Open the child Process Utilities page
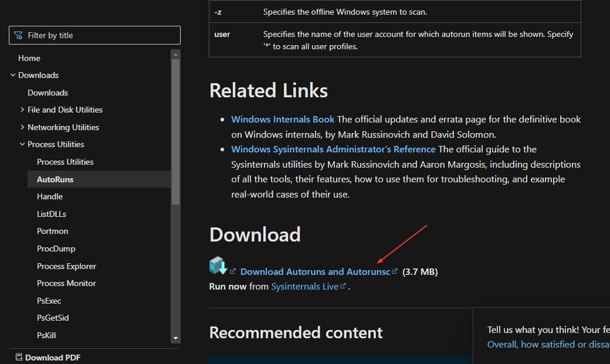Image resolution: width=610 pixels, height=364 pixels. tap(65, 162)
